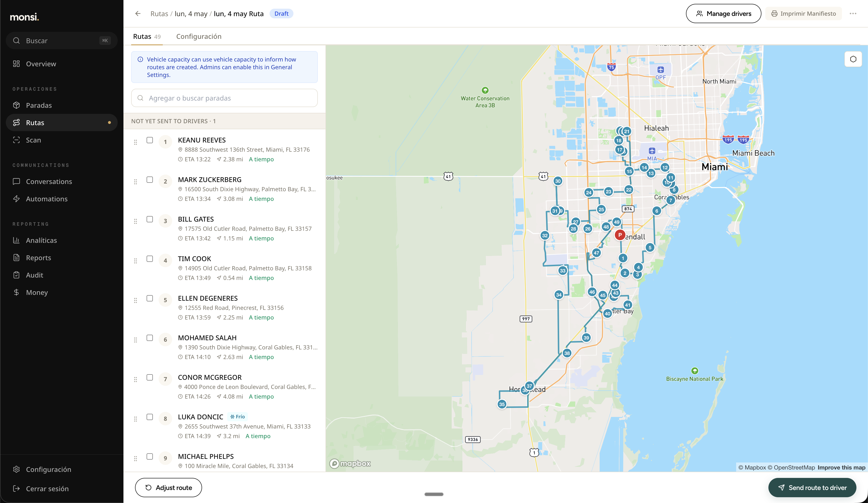Screen dimensions: 868x503
Task: Check the MOHAMED SALAH stop checkbox
Action: [149, 338]
